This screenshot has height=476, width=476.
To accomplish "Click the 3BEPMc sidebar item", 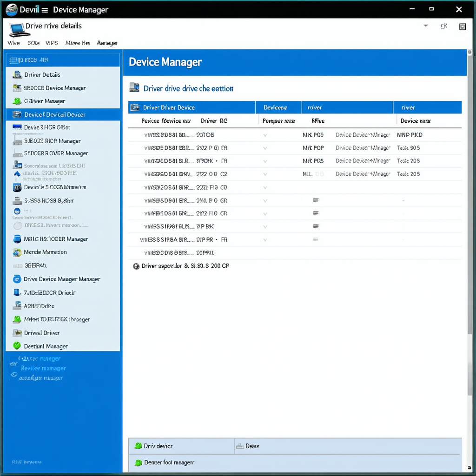I will tap(63, 265).
